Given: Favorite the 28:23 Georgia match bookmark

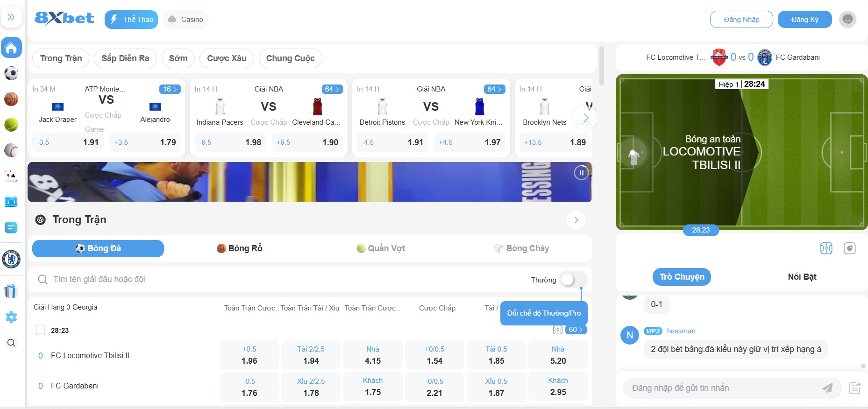Looking at the screenshot, I should click(x=41, y=330).
